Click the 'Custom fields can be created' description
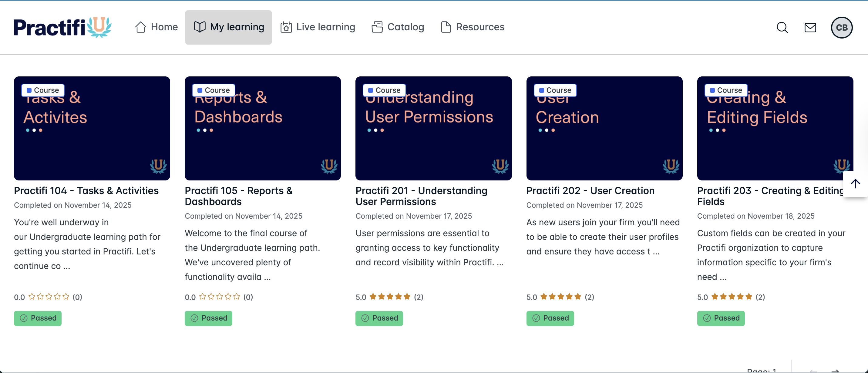 pyautogui.click(x=771, y=255)
